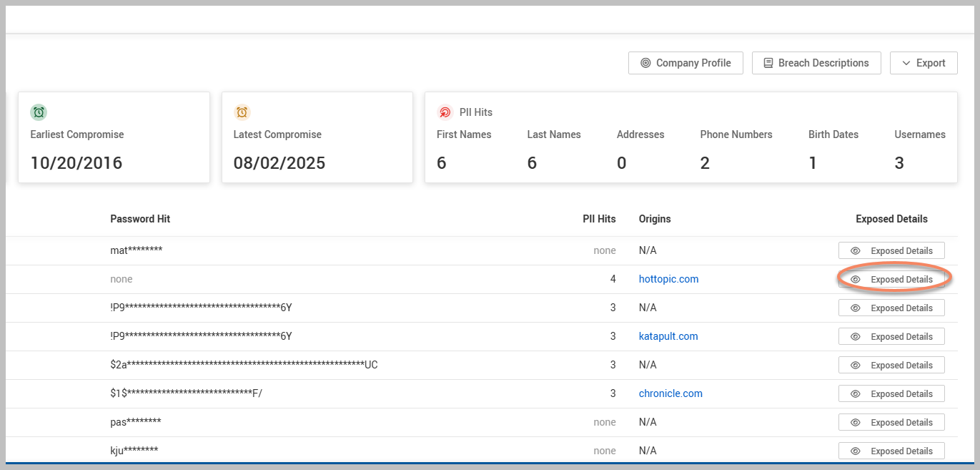Click the PII Hits column header
This screenshot has width=980, height=470.
(x=599, y=219)
